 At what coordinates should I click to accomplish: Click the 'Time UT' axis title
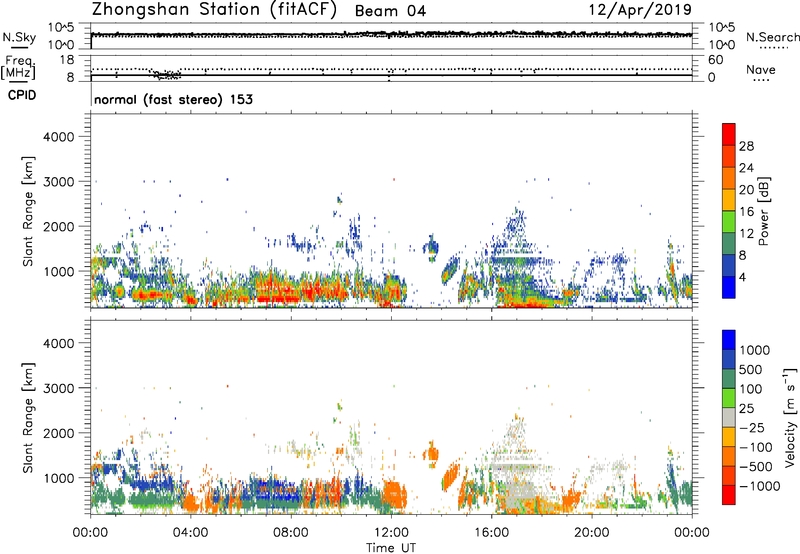pyautogui.click(x=391, y=548)
